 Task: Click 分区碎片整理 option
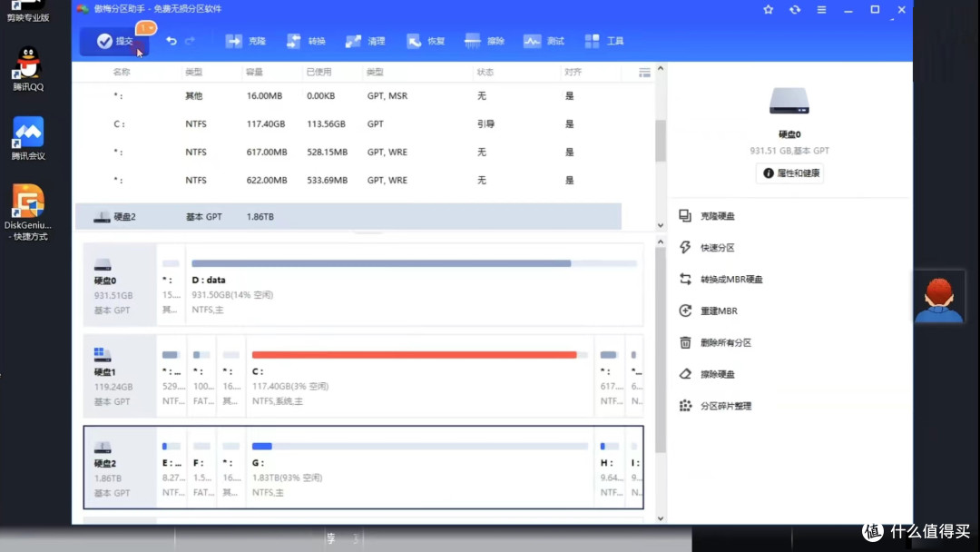coord(726,407)
